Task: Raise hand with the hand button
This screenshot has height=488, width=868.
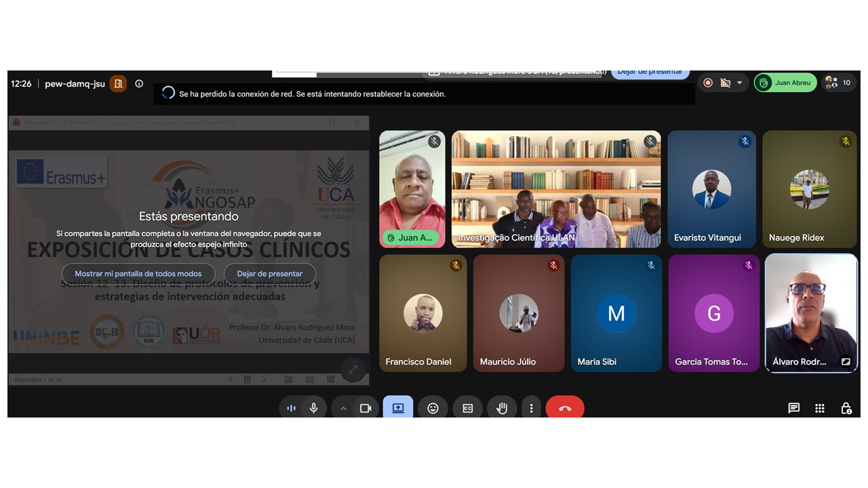Action: tap(502, 408)
